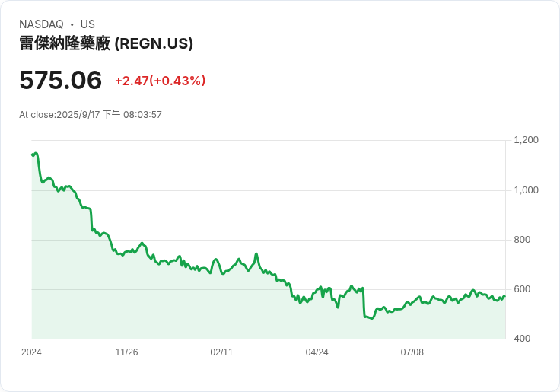Click the US market label
The image size is (560, 392).
click(87, 24)
